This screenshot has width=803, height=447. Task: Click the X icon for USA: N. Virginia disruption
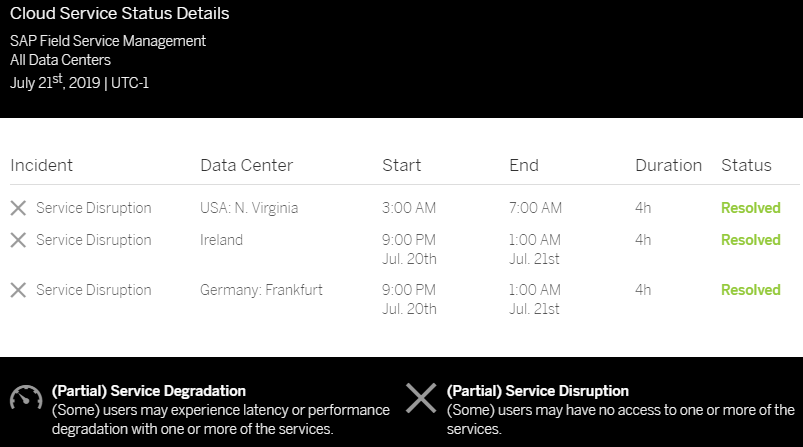pyautogui.click(x=18, y=208)
